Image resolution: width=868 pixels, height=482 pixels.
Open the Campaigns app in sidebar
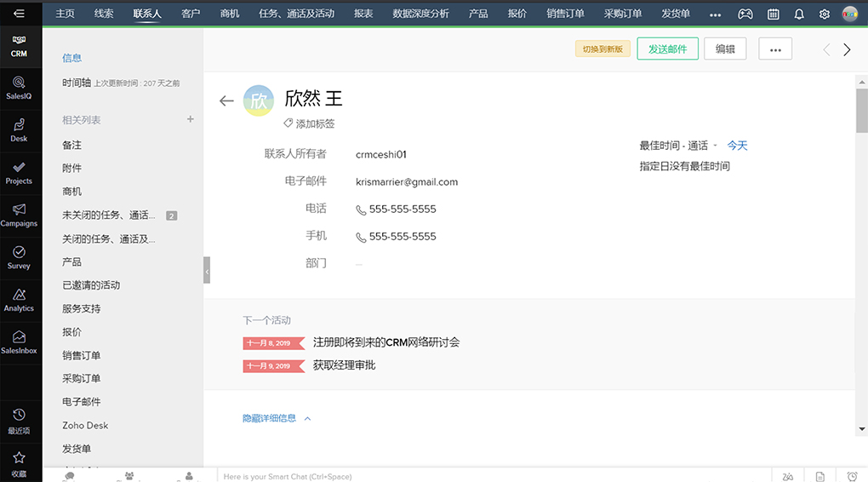pos(19,215)
